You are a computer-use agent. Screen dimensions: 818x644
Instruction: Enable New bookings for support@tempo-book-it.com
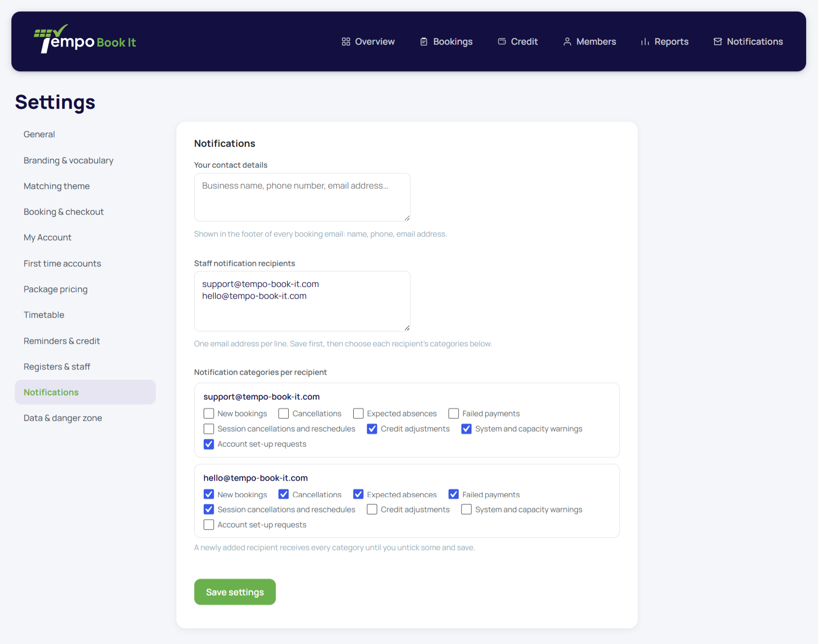pyautogui.click(x=209, y=414)
